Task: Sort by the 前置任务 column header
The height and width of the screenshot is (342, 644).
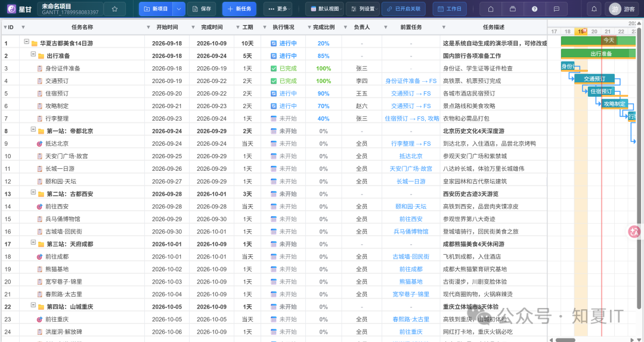Action: tap(411, 27)
